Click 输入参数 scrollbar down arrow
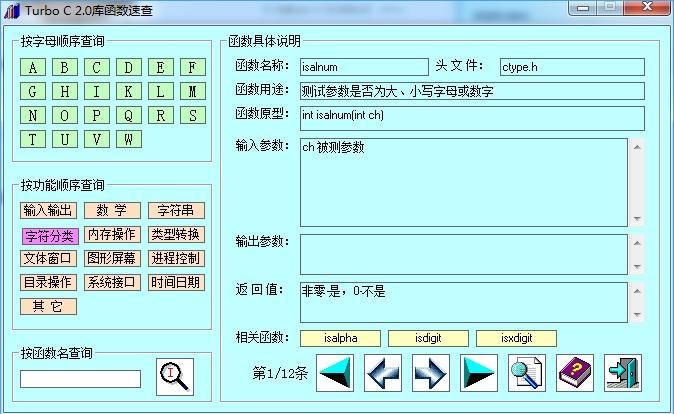The image size is (674, 414). click(x=637, y=219)
